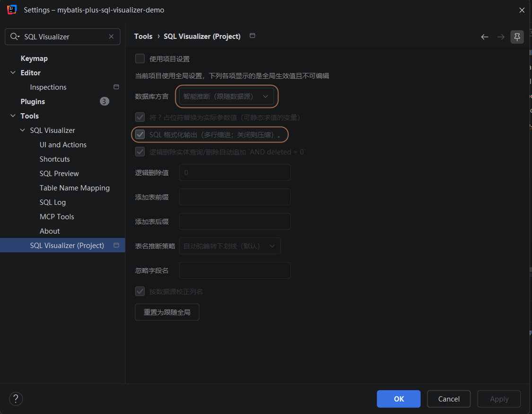
Task: Click 重置为跟随全局 button
Action: [167, 312]
